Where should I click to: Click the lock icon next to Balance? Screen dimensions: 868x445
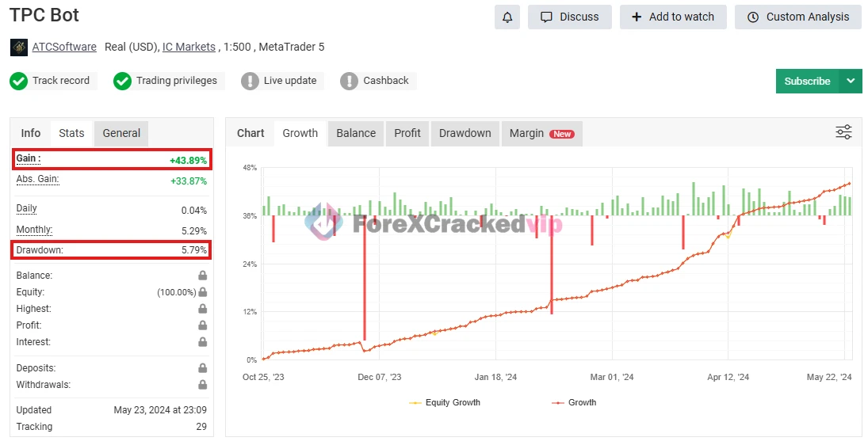pos(203,276)
